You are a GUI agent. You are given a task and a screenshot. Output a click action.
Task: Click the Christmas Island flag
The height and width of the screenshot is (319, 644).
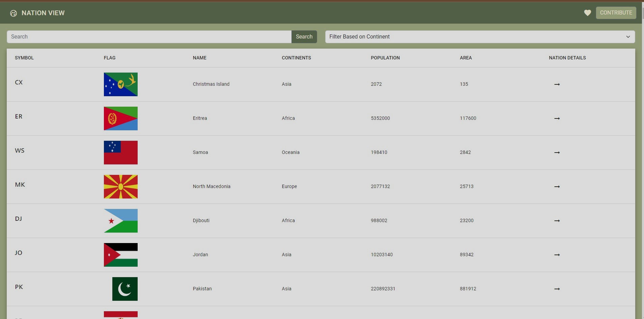121,84
